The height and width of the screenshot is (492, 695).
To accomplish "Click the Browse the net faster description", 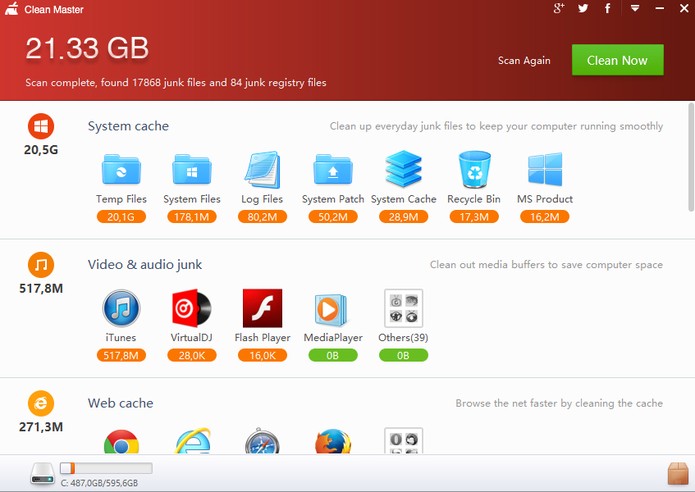I will pos(559,403).
